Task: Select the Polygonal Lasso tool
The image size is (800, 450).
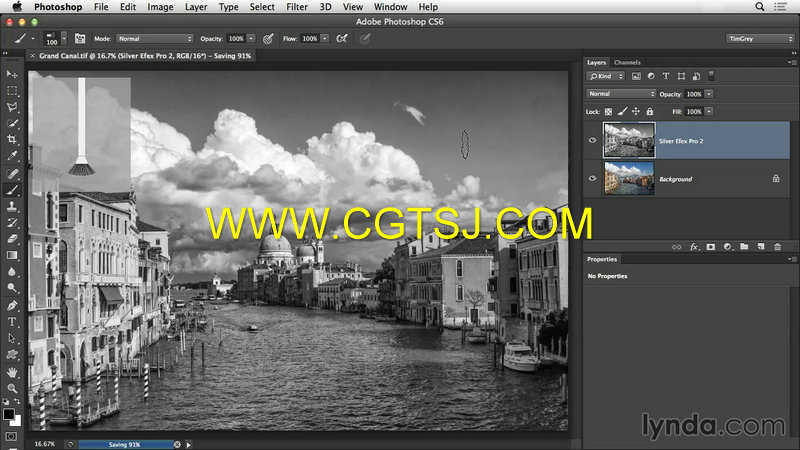Action: point(12,107)
